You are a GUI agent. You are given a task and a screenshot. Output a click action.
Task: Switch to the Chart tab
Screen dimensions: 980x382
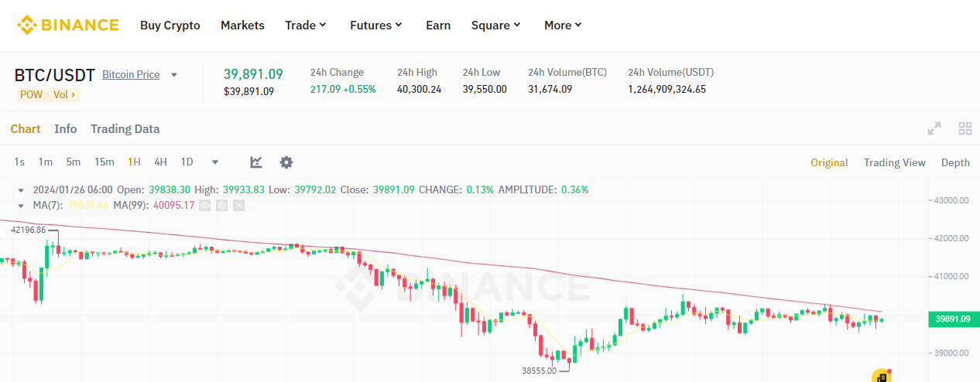click(26, 129)
